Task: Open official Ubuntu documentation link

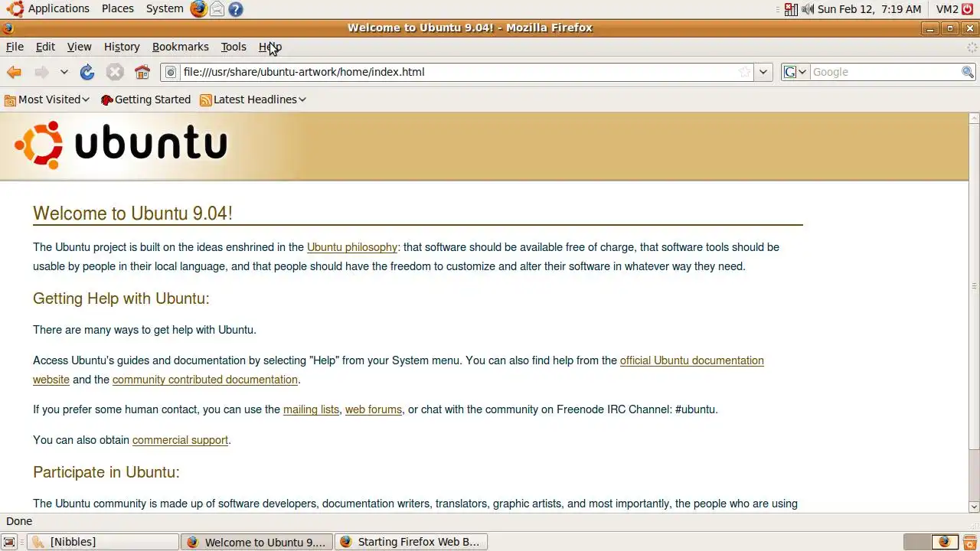Action: point(691,360)
